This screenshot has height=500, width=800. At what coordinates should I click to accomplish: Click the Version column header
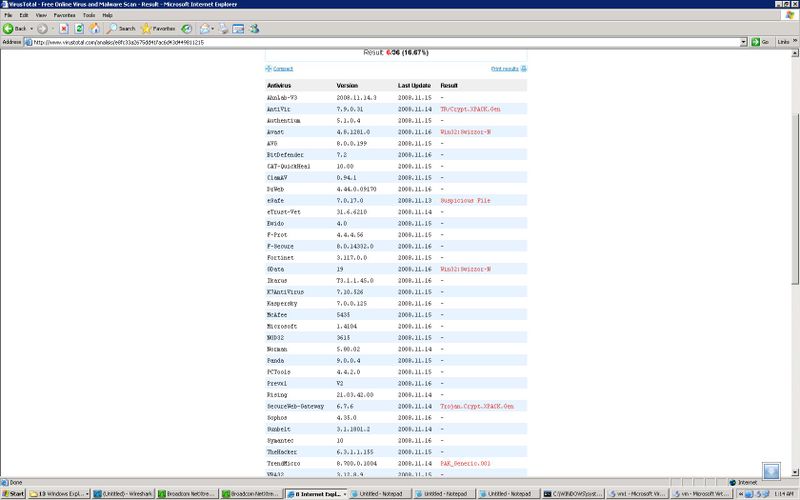point(347,86)
